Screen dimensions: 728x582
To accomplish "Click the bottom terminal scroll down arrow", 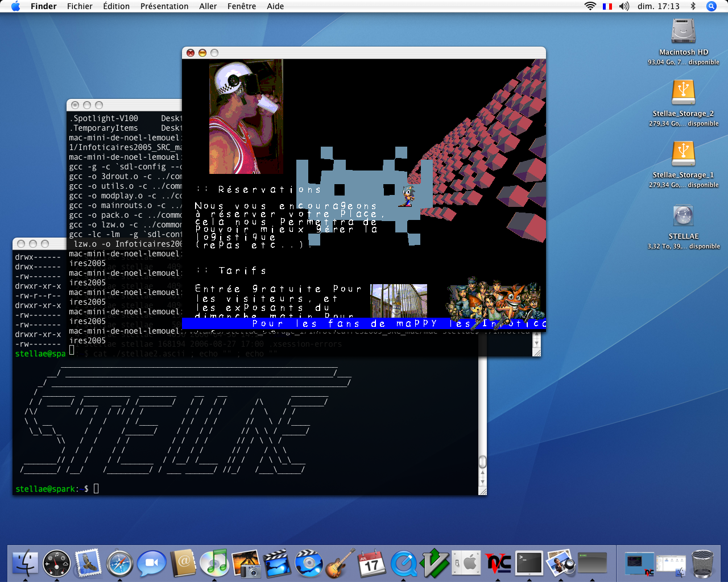I will point(482,482).
